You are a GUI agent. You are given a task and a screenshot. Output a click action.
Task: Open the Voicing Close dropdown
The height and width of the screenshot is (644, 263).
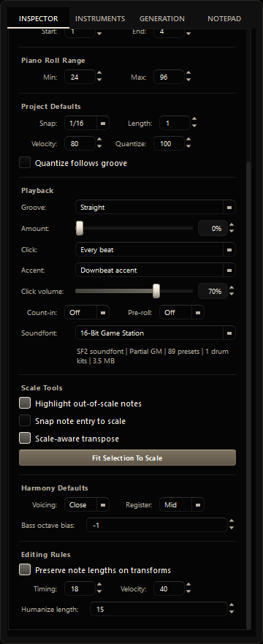coord(87,504)
